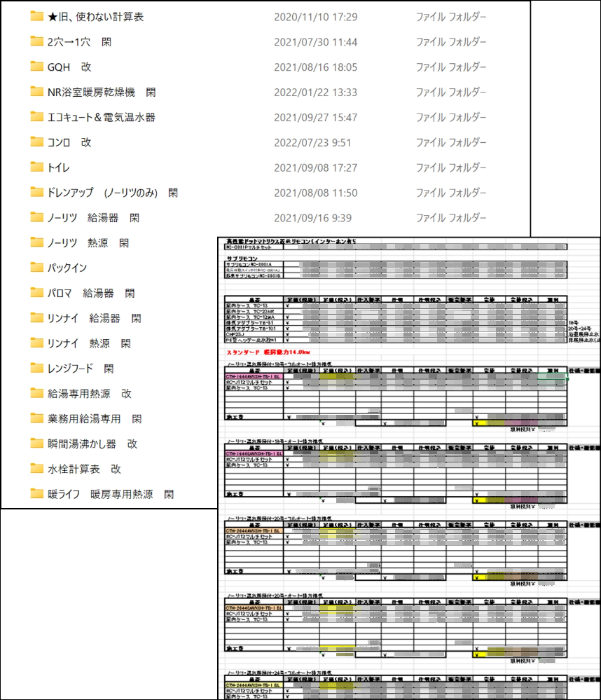Image resolution: width=601 pixels, height=700 pixels.
Task: Click date 2021/08/16 18:05
Action: pos(315,67)
